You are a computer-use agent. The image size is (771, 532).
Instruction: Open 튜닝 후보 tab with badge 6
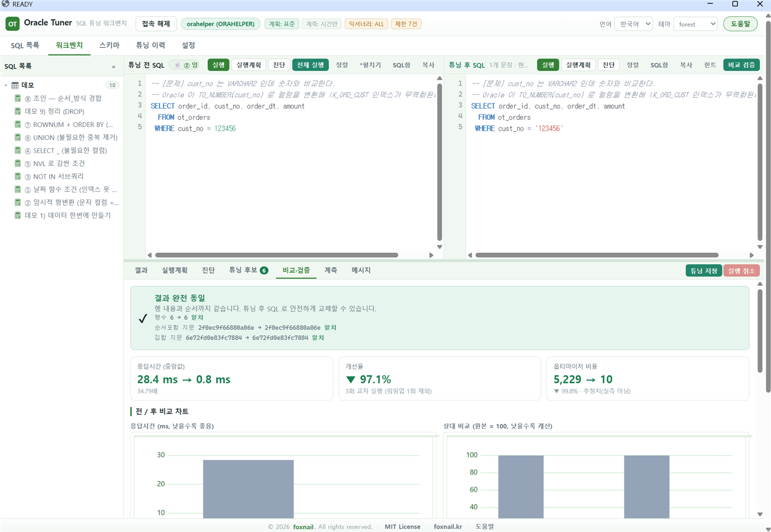coord(248,270)
